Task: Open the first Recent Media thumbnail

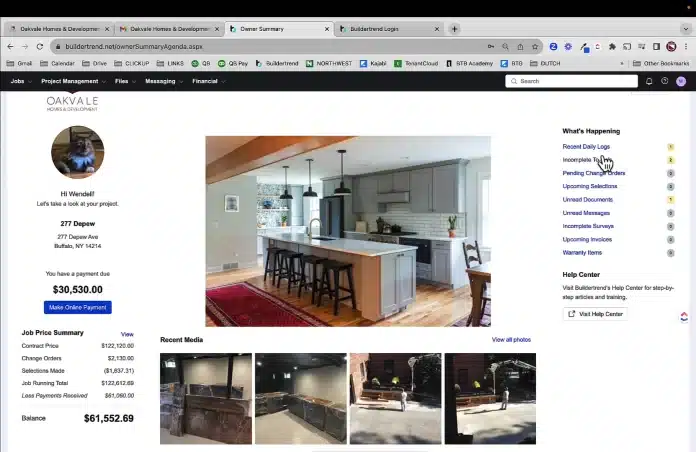Action: coord(206,398)
